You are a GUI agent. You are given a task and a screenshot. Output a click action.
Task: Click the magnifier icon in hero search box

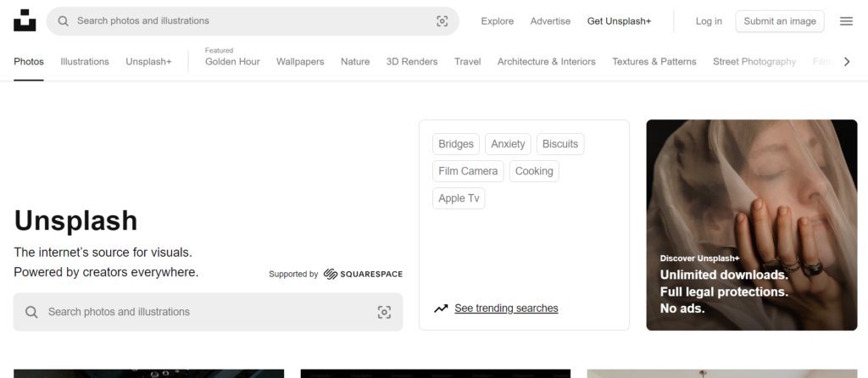(x=31, y=312)
